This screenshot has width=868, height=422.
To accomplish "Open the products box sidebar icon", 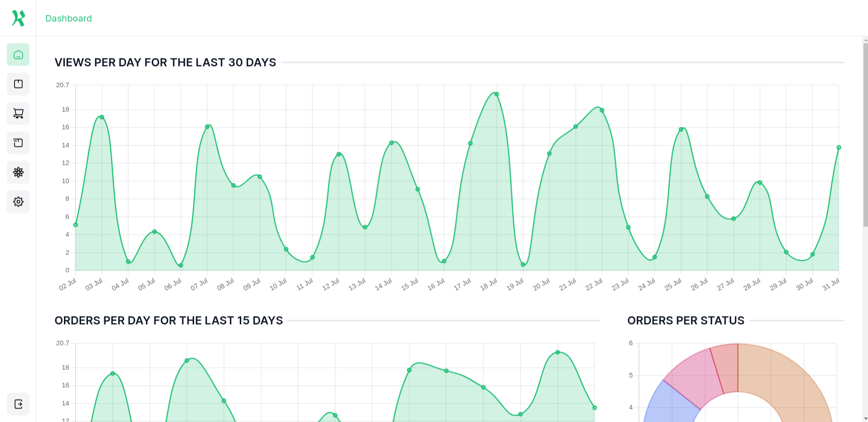I will [x=18, y=84].
